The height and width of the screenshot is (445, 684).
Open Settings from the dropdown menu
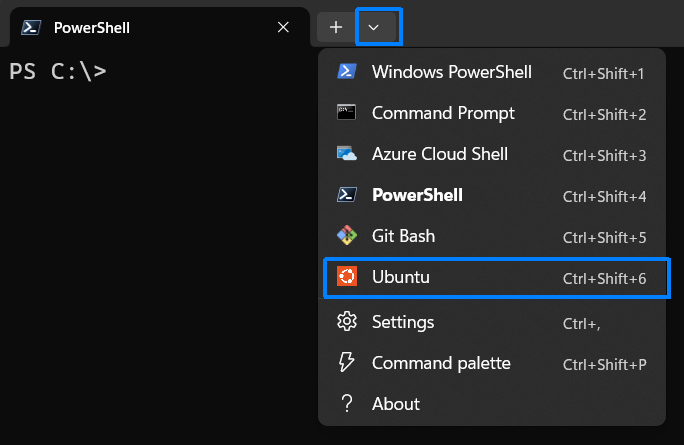click(x=492, y=322)
